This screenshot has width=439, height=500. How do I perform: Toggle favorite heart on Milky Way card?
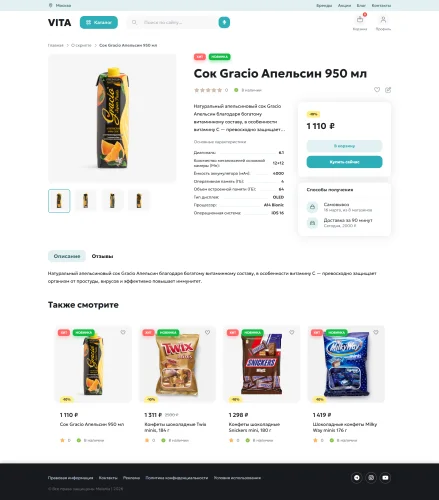376,332
